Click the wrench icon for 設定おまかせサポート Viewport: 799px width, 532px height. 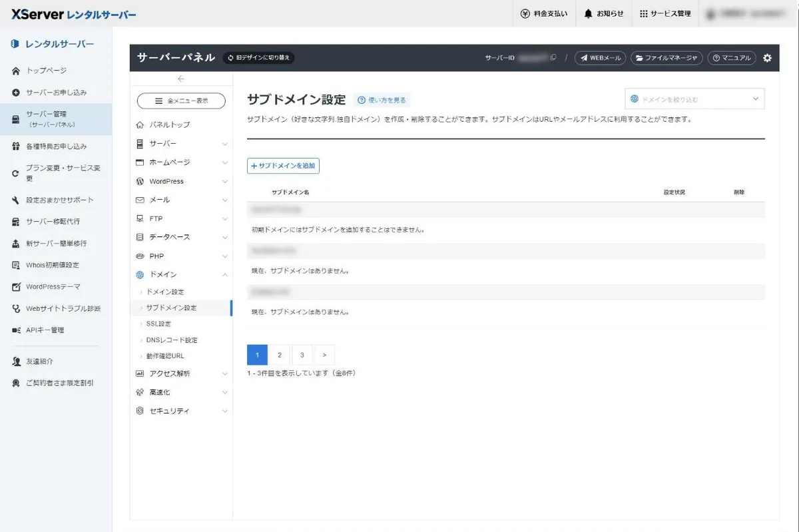point(16,200)
